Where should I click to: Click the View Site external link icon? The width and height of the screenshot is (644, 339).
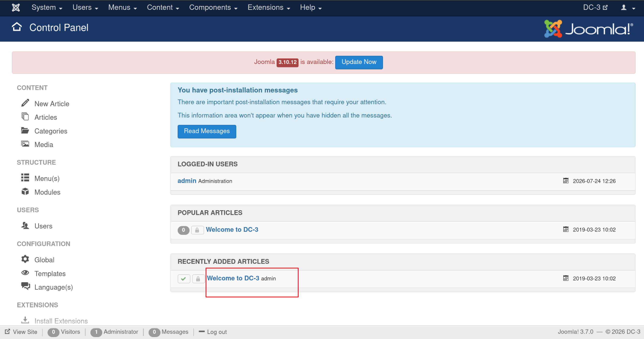pyautogui.click(x=8, y=331)
